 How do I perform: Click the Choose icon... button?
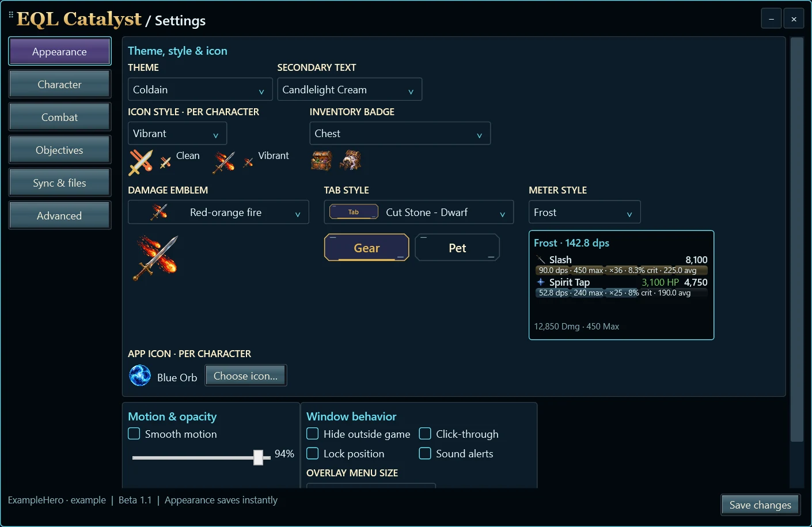[246, 376]
